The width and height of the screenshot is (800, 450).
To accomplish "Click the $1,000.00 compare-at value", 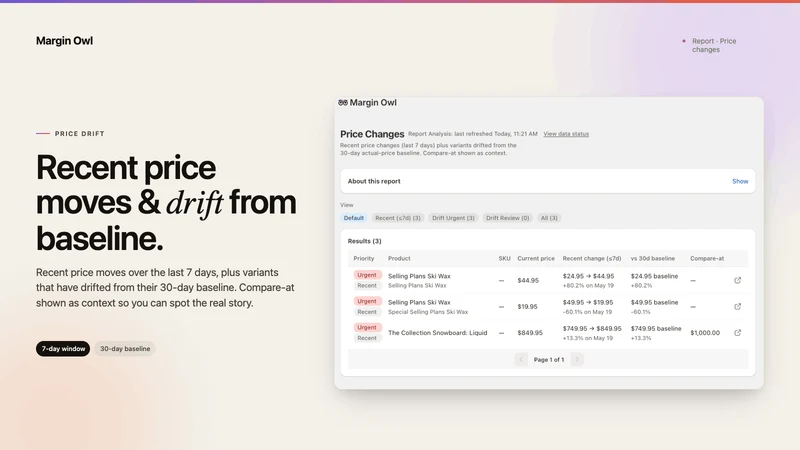I will (705, 333).
